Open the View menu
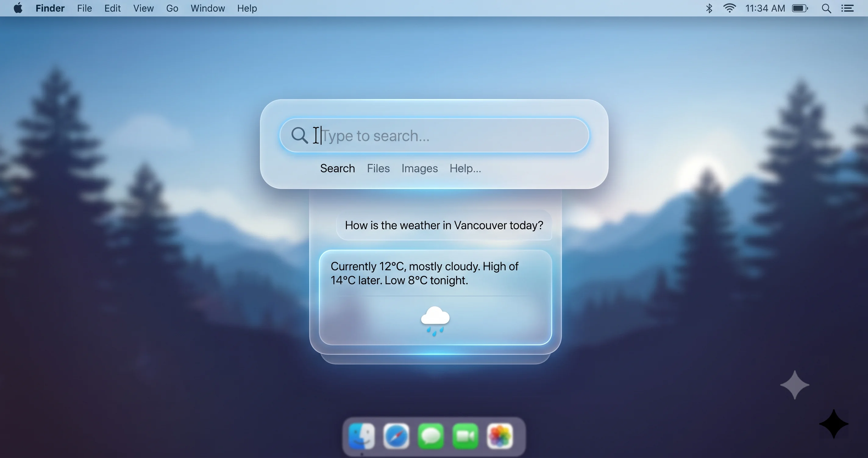 143,8
